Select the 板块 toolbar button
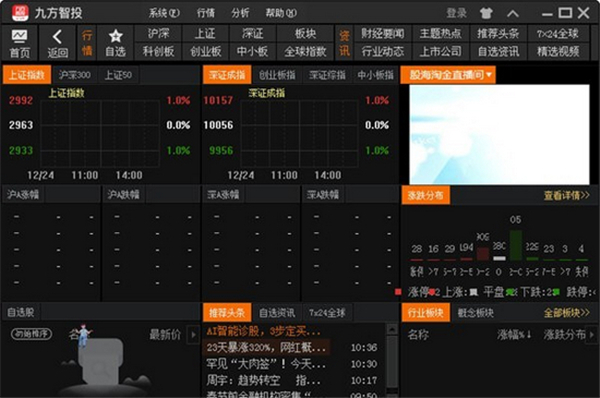The height and width of the screenshot is (398, 600). point(305,34)
